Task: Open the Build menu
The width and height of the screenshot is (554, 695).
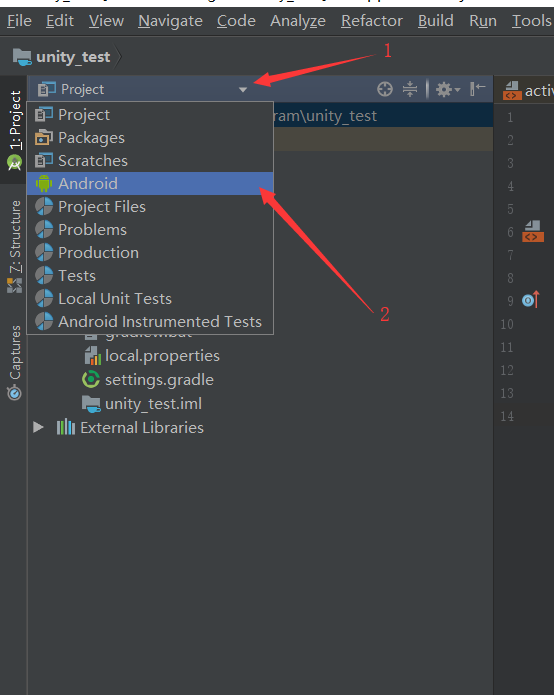Action: (x=436, y=21)
